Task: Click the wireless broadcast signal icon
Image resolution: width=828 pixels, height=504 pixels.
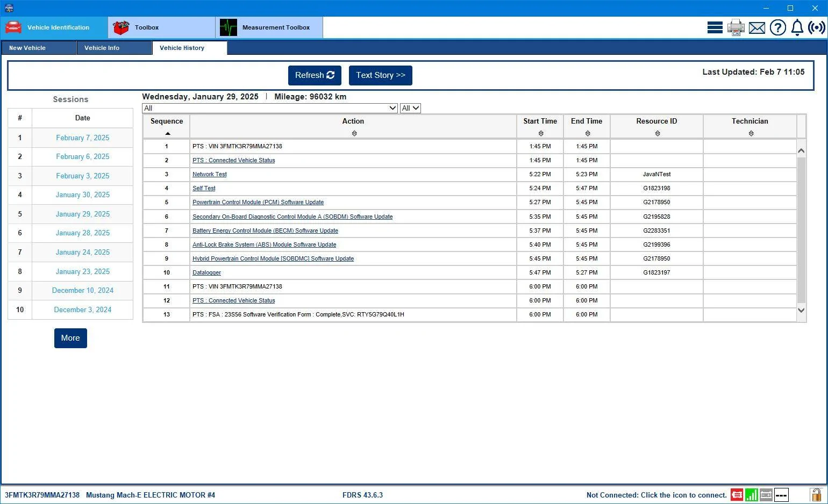Action: point(817,27)
